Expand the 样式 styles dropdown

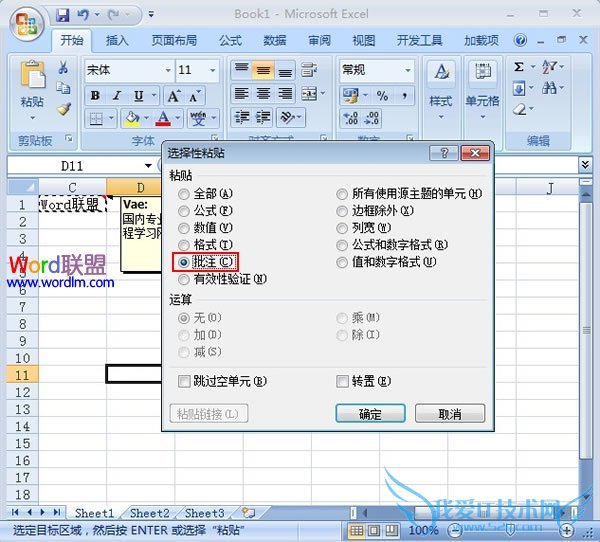click(x=441, y=116)
